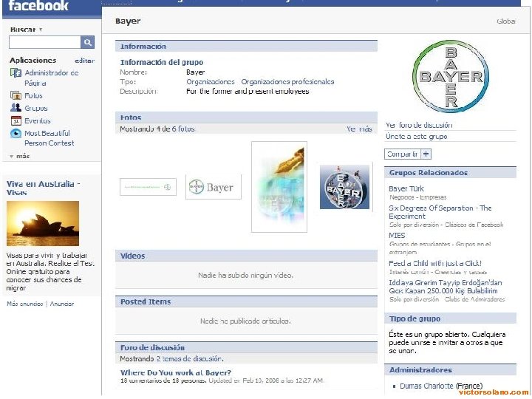
Task: Click Ver foro de discusión link
Action: (419, 125)
